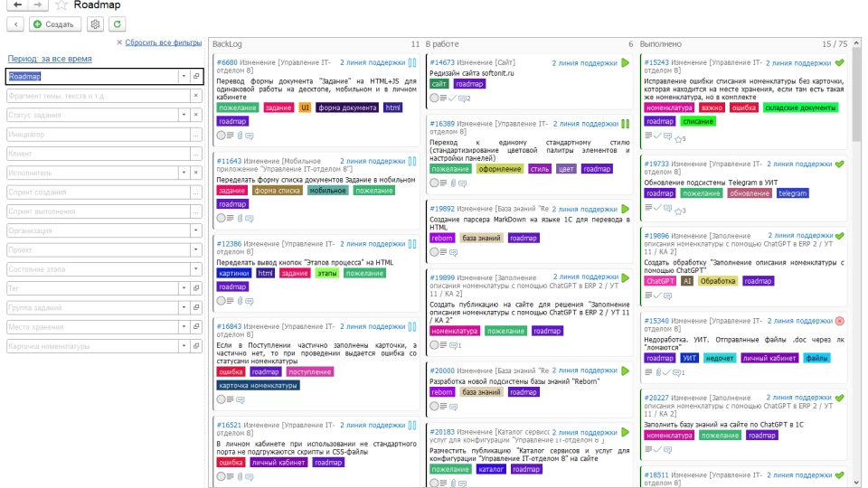868x488 pixels.
Task: Click the pause icon on task #16389
Action: [x=625, y=124]
